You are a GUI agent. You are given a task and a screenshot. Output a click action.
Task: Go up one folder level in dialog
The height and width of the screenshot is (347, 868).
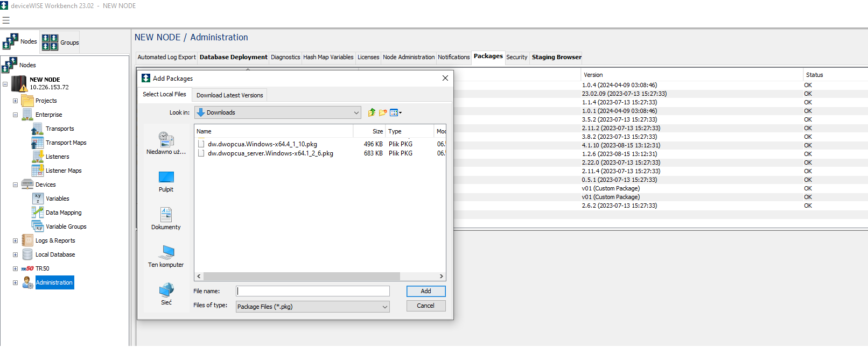(372, 112)
